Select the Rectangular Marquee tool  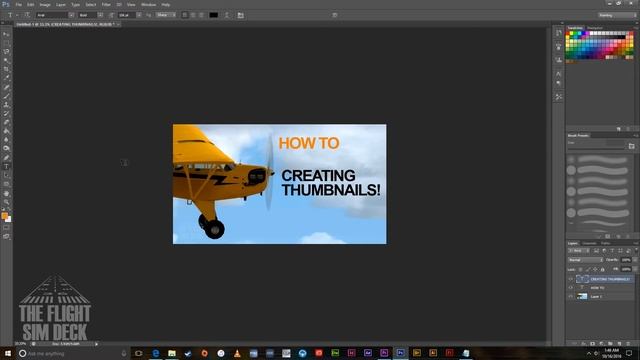tap(6, 43)
